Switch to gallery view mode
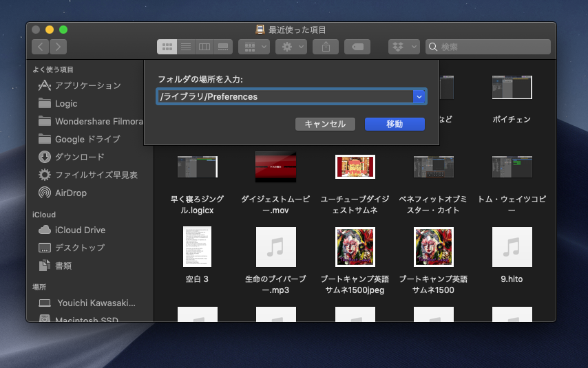This screenshot has width=588, height=368. coord(222,47)
